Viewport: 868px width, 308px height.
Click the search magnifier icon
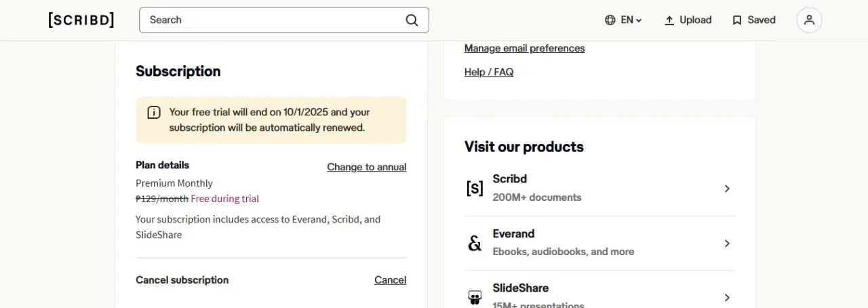click(x=412, y=20)
